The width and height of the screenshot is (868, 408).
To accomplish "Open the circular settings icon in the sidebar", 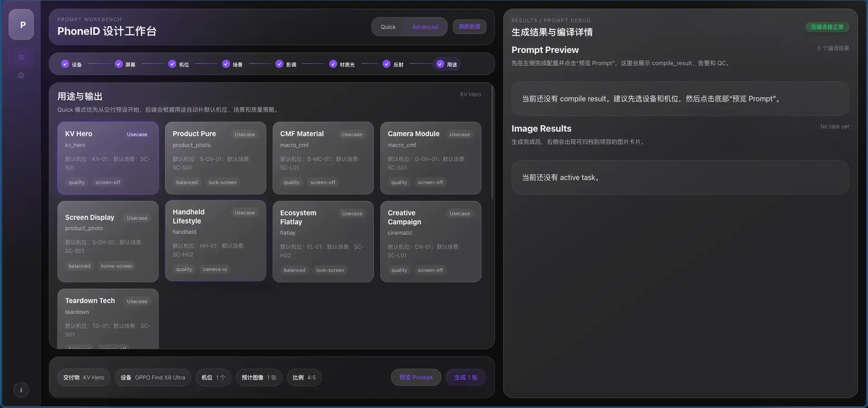I will [x=21, y=76].
